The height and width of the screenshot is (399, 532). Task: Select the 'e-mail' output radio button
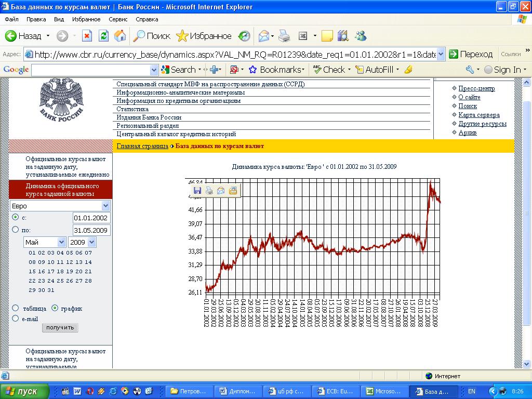[x=16, y=318]
